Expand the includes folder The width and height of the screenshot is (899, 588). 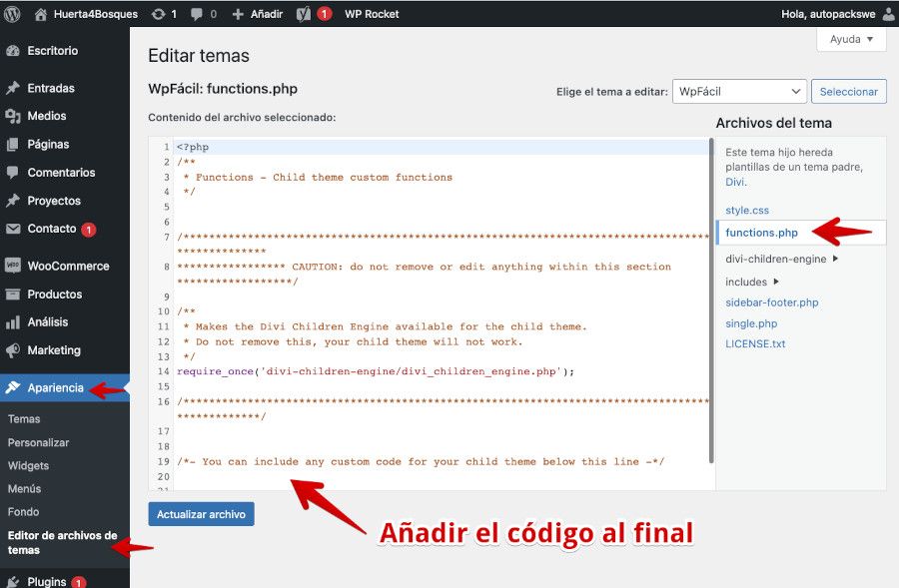coord(752,282)
